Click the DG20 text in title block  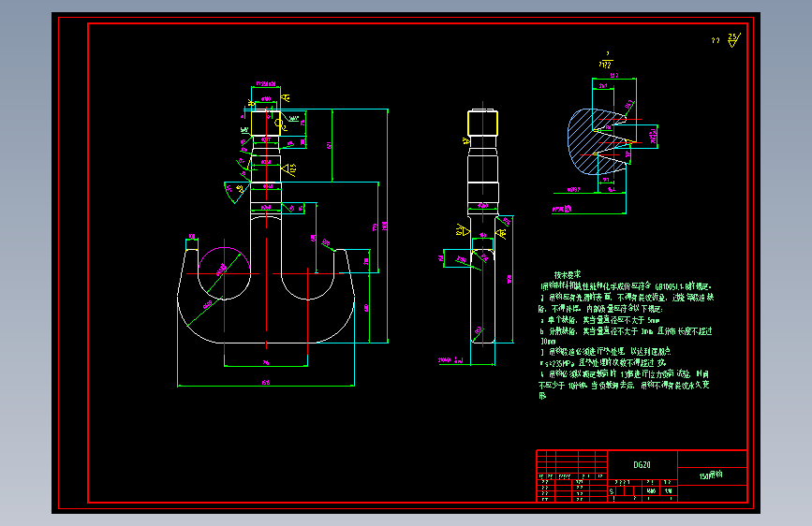[x=642, y=465]
